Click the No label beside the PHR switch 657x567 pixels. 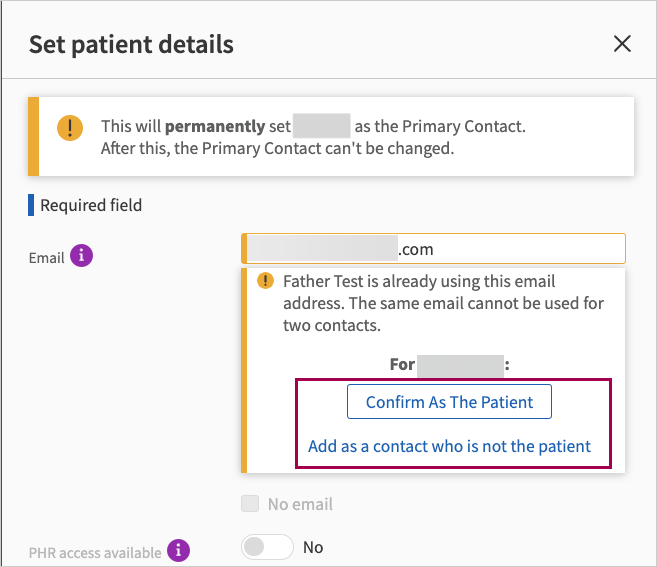pyautogui.click(x=313, y=547)
